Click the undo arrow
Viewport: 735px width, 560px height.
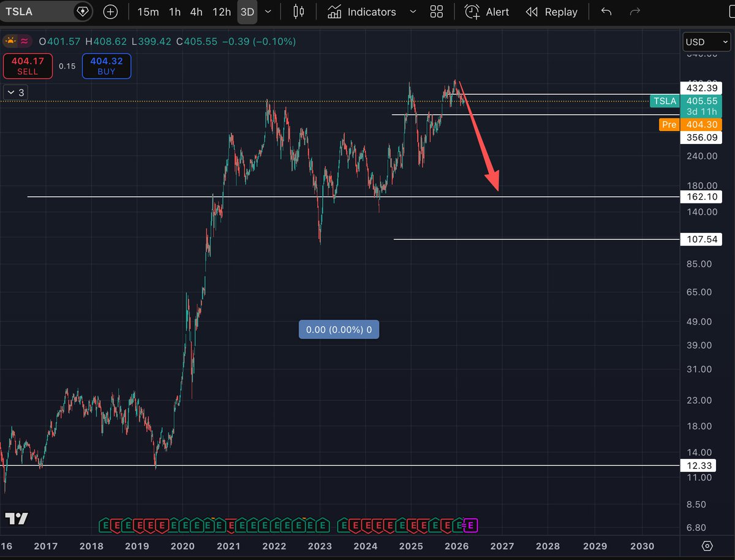pos(606,12)
